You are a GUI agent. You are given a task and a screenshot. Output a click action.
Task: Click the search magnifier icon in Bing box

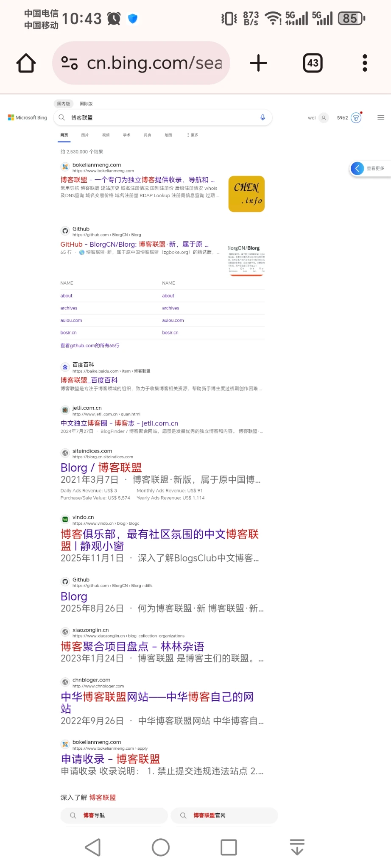point(62,117)
